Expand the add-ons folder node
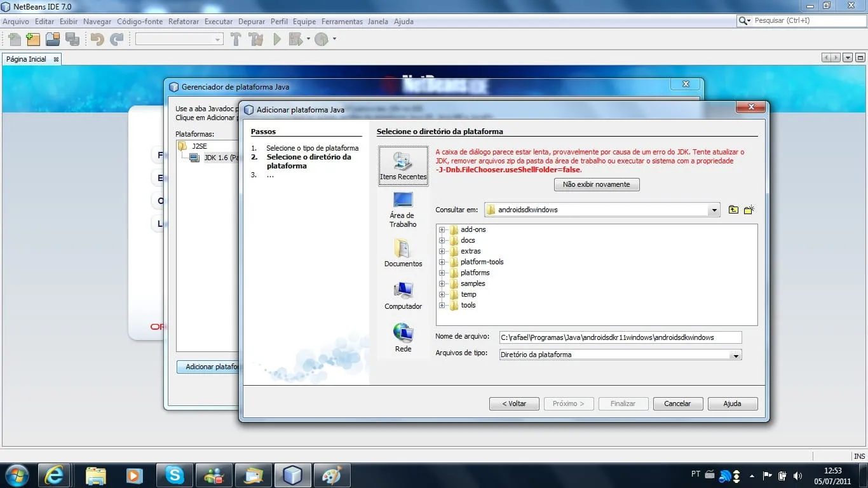The width and height of the screenshot is (868, 488). (x=442, y=229)
